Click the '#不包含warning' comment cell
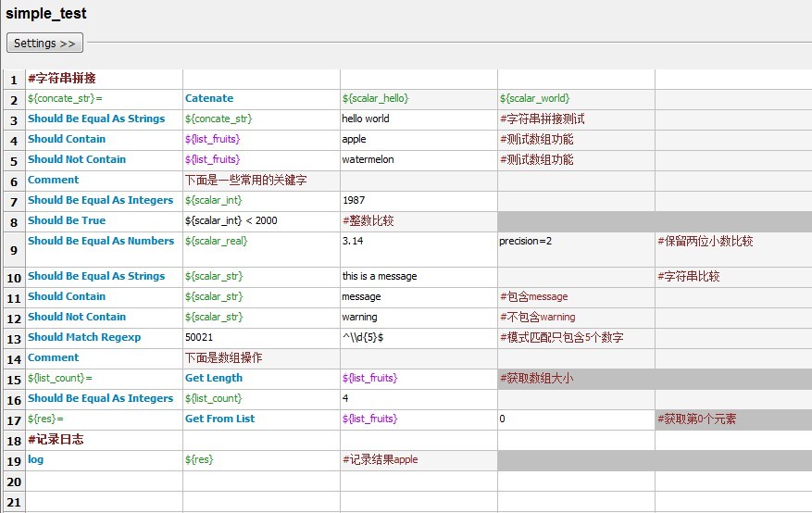This screenshot has width=812, height=513. tap(577, 318)
